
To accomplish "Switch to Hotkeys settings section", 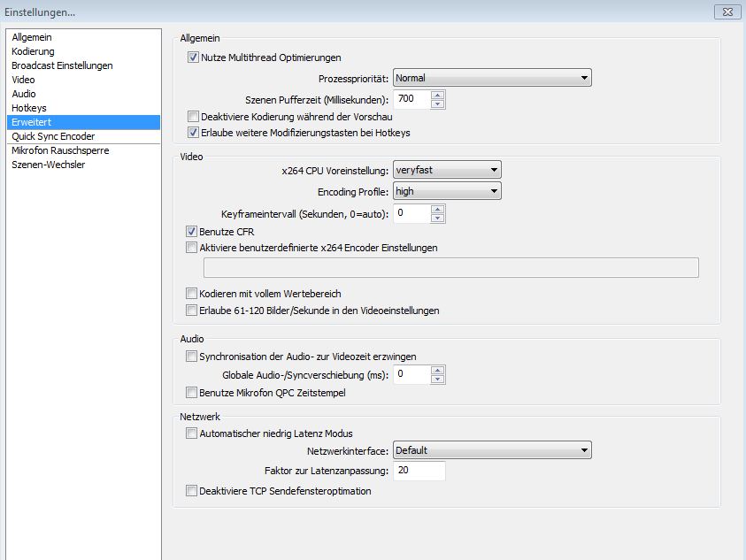I will 29,108.
